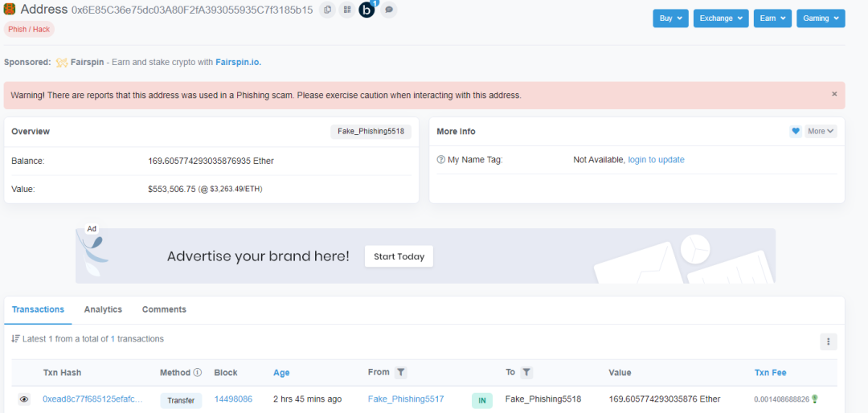Image resolution: width=868 pixels, height=413 pixels.
Task: Open the Blockscan chat icon with badge
Action: click(x=368, y=9)
